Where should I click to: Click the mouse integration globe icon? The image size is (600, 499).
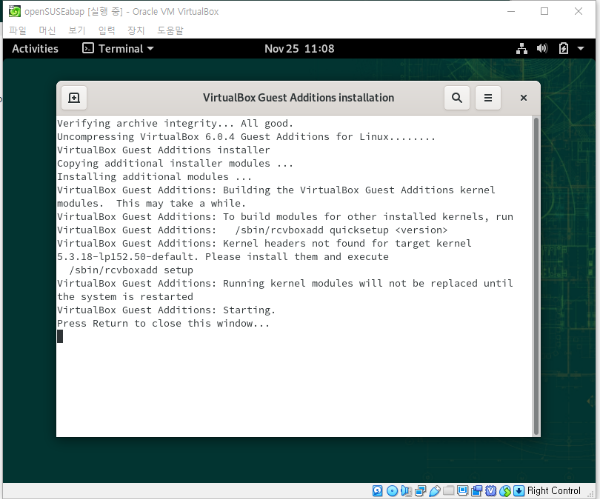click(x=505, y=491)
